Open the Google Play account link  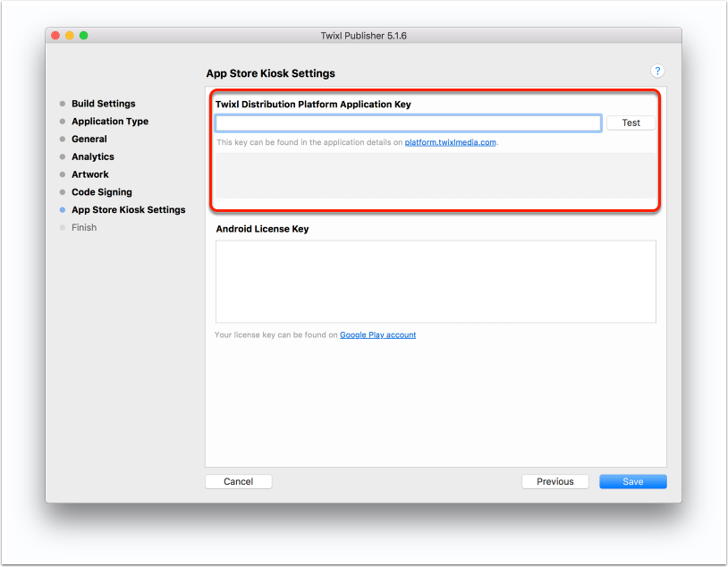coord(377,334)
